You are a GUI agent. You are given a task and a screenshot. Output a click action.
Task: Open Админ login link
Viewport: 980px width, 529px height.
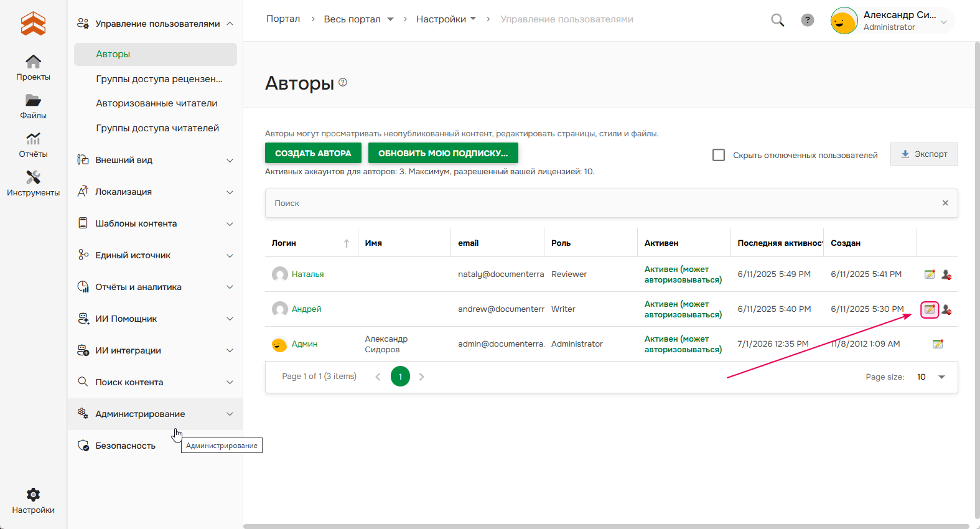click(304, 344)
